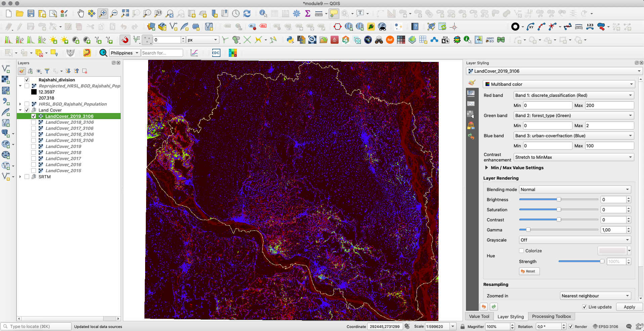Screen dimensions: 644x331
Task: Click the Filter Legend funnel icon in Layers
Action: click(x=47, y=71)
